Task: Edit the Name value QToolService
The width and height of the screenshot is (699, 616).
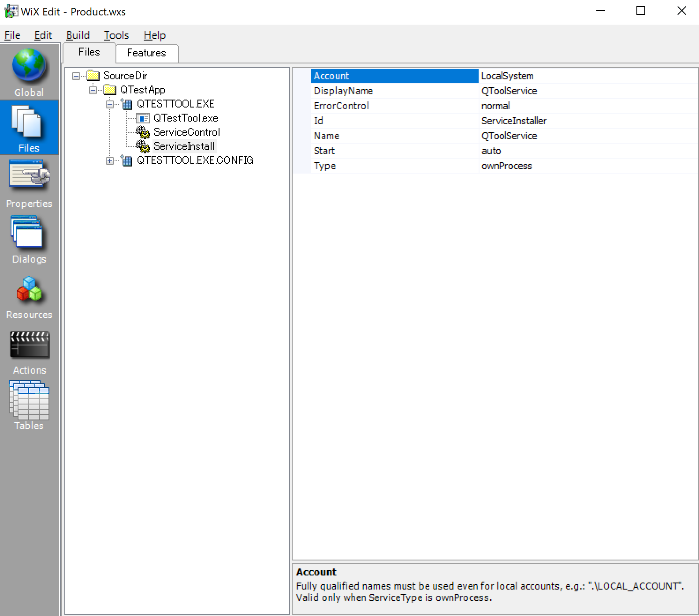Action: tap(588, 136)
